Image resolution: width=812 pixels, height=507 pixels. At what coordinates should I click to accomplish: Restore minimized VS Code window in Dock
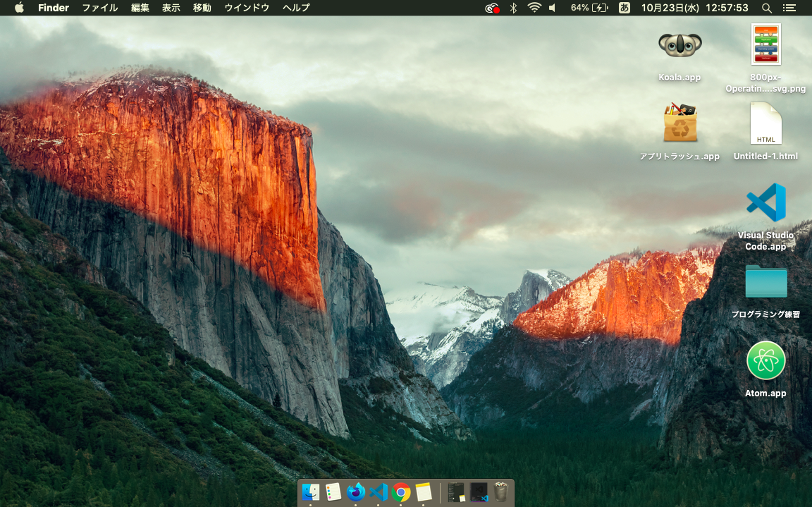click(x=479, y=492)
